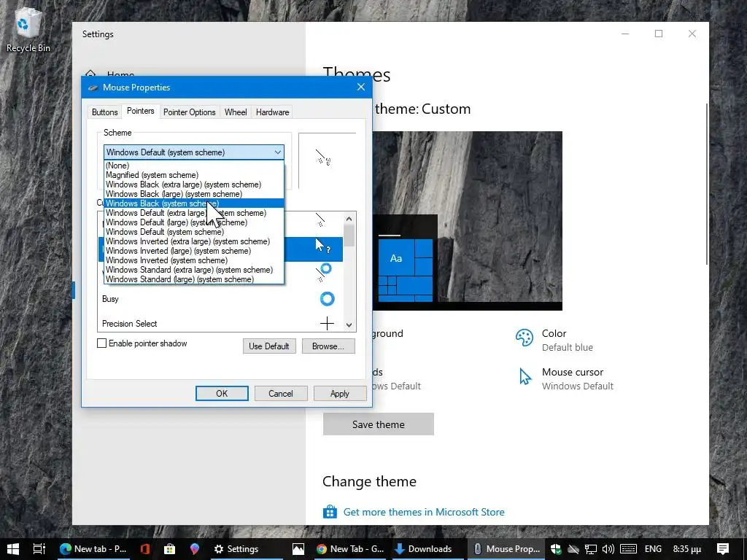This screenshot has width=747, height=560.
Task: Click the 8:35 clock in taskbar
Action: (687, 549)
